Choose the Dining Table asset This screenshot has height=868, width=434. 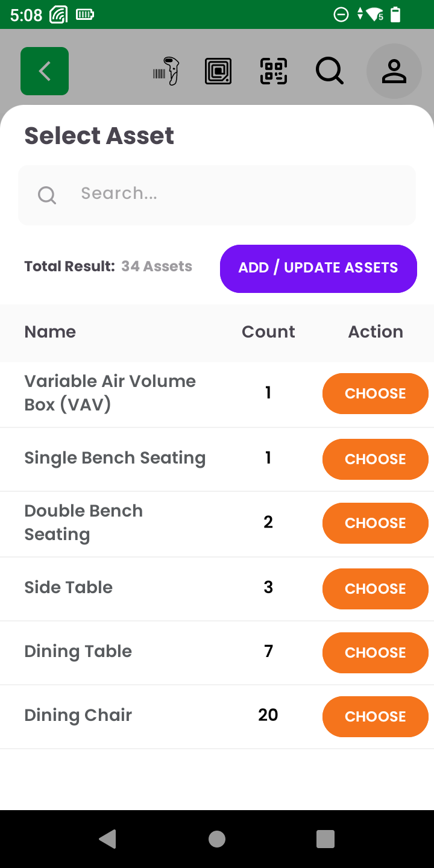(x=375, y=653)
